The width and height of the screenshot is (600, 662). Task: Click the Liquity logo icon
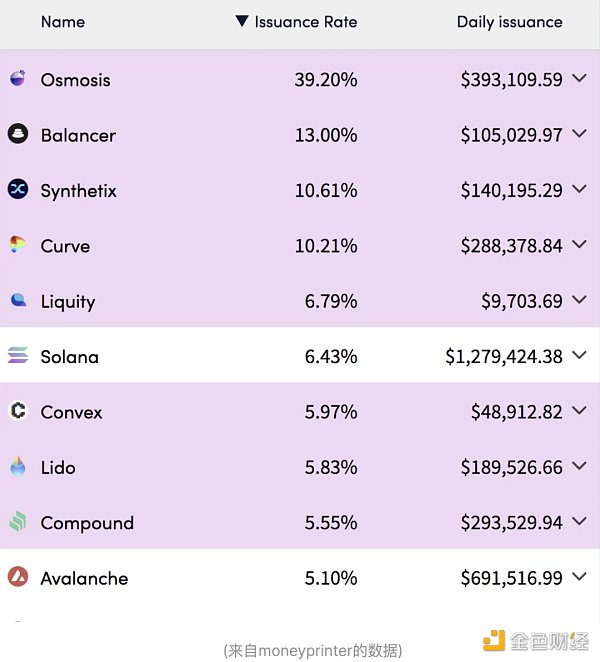(18, 300)
